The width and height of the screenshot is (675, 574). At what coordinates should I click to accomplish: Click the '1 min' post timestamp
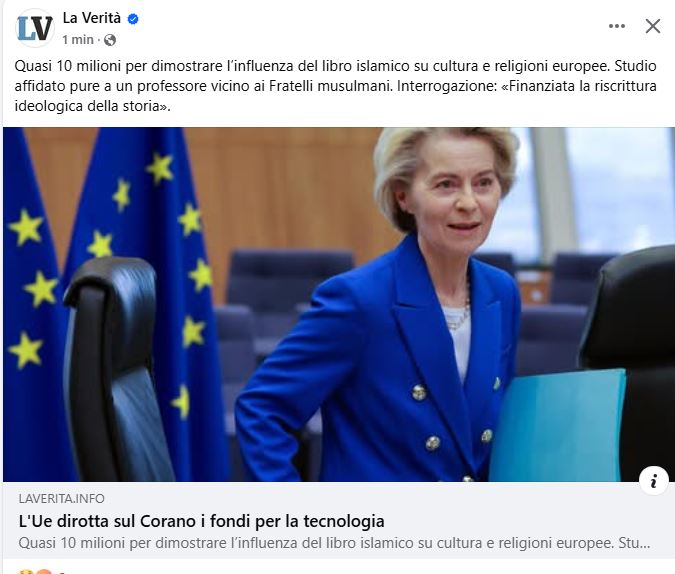[x=78, y=40]
